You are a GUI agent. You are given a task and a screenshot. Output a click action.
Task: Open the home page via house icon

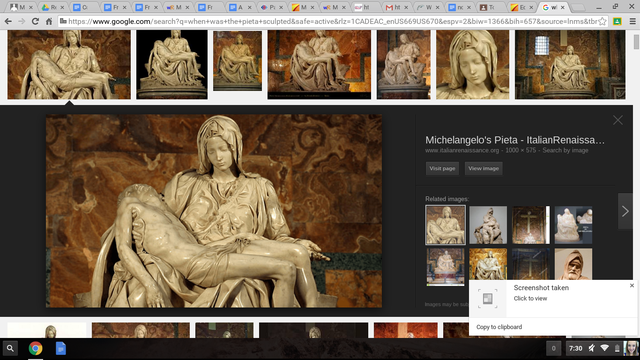point(49,21)
